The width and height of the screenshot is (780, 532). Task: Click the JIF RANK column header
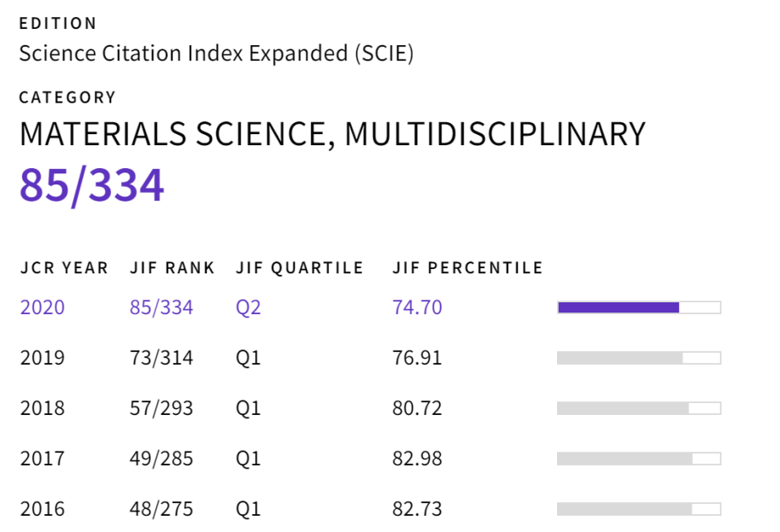[x=173, y=268]
